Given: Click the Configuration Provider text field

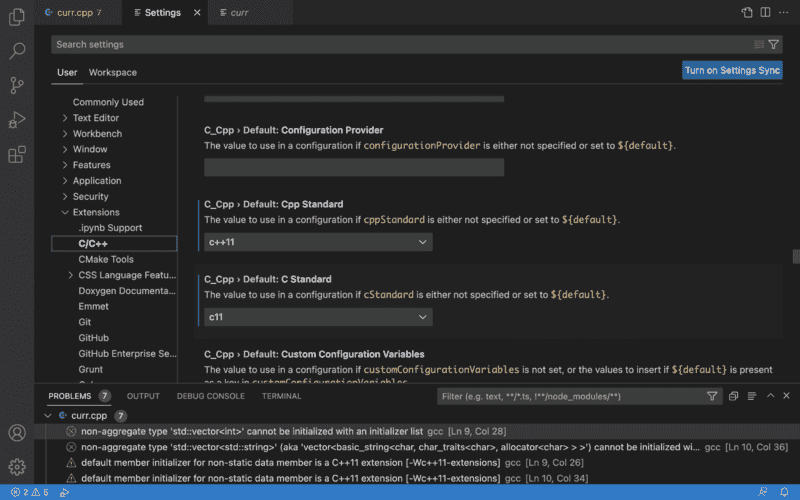Looking at the screenshot, I should point(354,167).
